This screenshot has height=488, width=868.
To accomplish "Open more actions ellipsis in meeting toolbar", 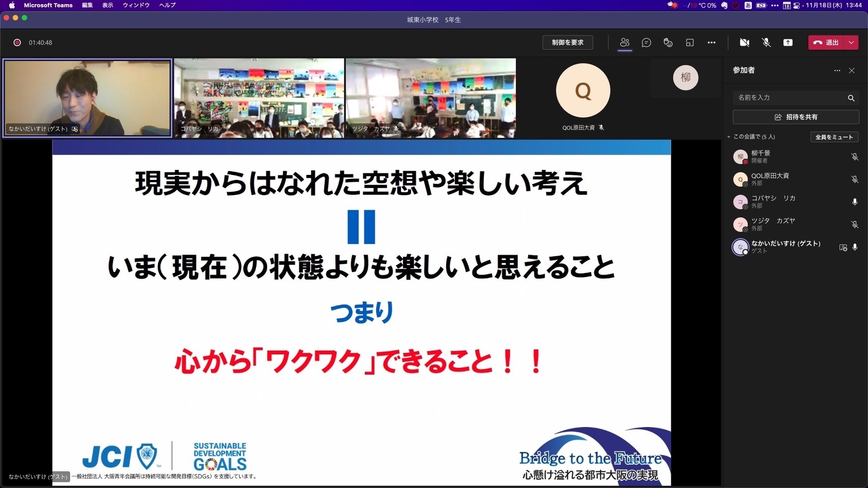I will coord(711,43).
